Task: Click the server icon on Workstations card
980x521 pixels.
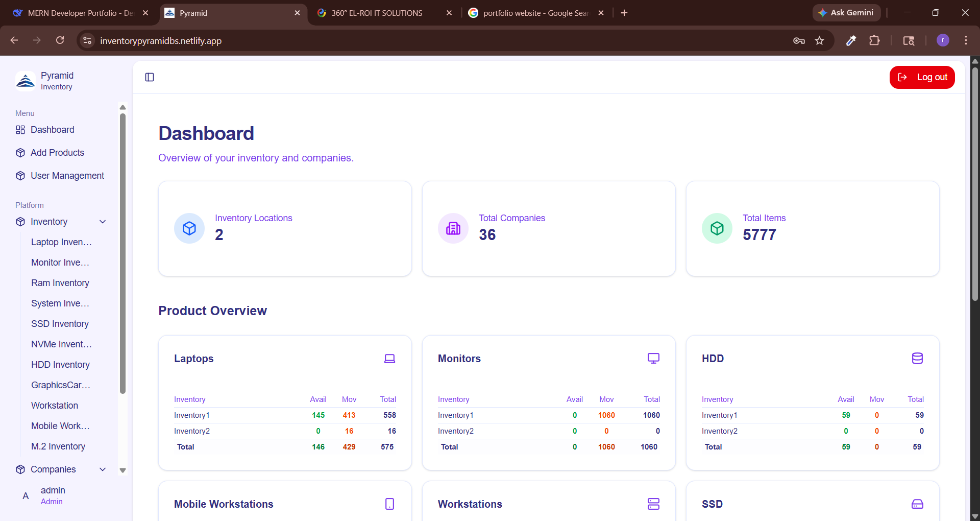Action: pyautogui.click(x=653, y=504)
